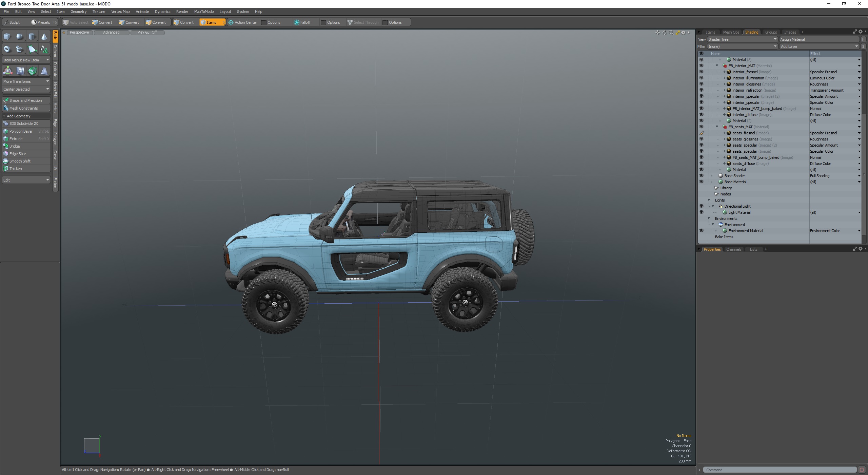Viewport: 868px width, 475px height.
Task: Open the Shader Tree view dropdown
Action: [x=742, y=39]
